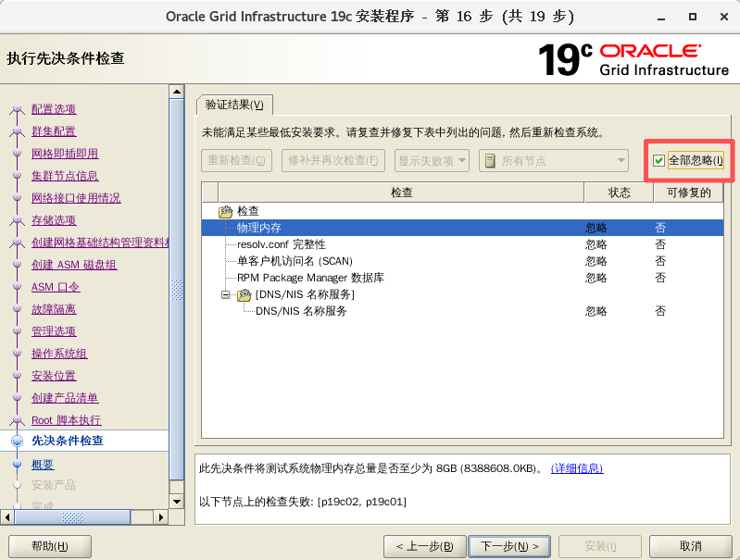Close the installer window
Viewport: 740px width, 560px height.
click(x=724, y=17)
